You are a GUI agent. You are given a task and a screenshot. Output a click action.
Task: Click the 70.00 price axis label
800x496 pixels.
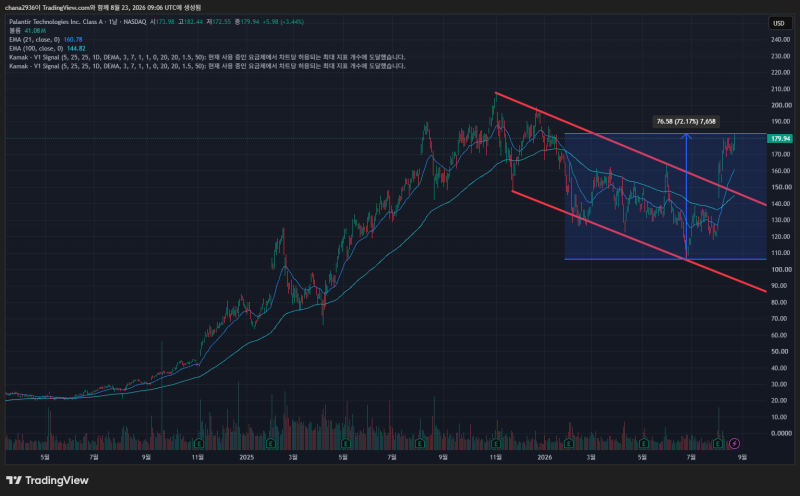pyautogui.click(x=781, y=318)
